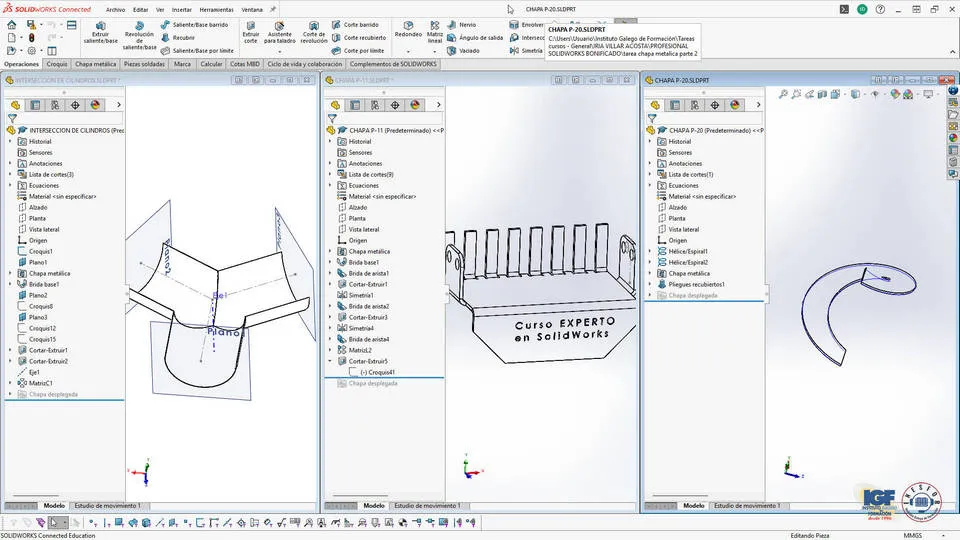Toggle pin for the menu bar

click(273, 9)
